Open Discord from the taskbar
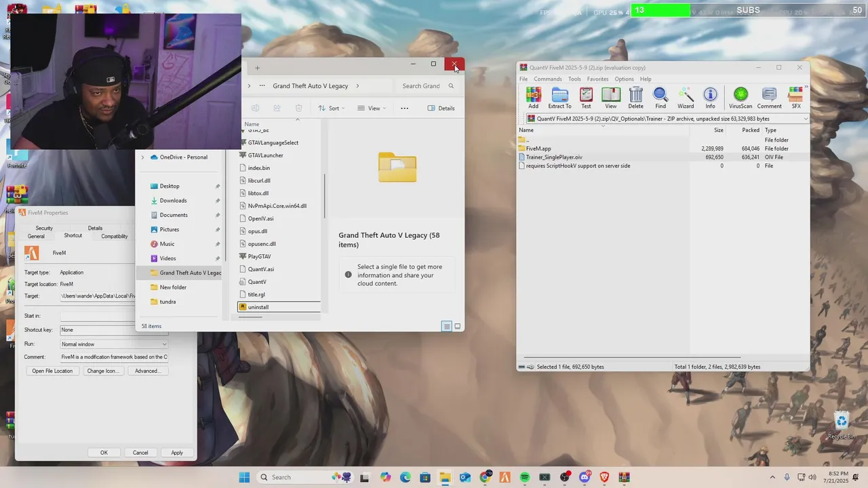868x488 pixels. coord(585,477)
